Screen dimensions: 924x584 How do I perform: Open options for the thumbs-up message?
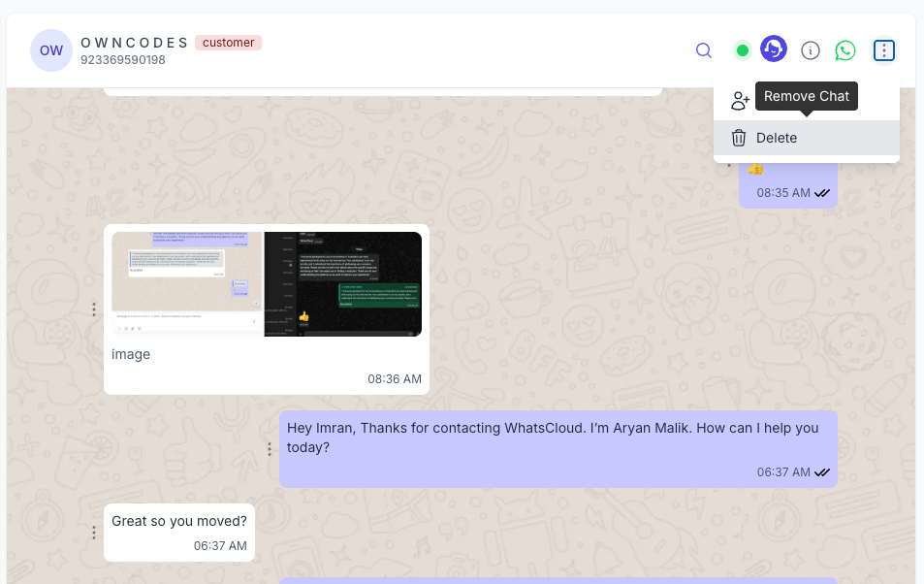coord(729,163)
